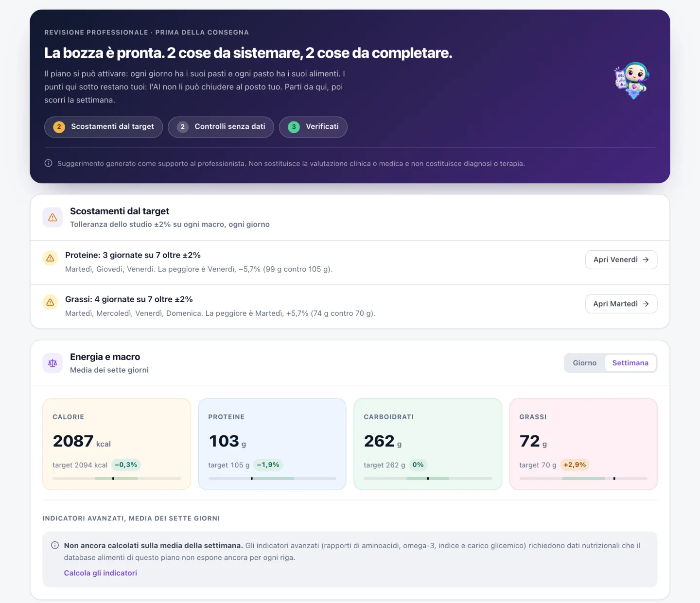Click the 103 g protein value
Image resolution: width=700 pixels, height=603 pixels.
tap(227, 441)
